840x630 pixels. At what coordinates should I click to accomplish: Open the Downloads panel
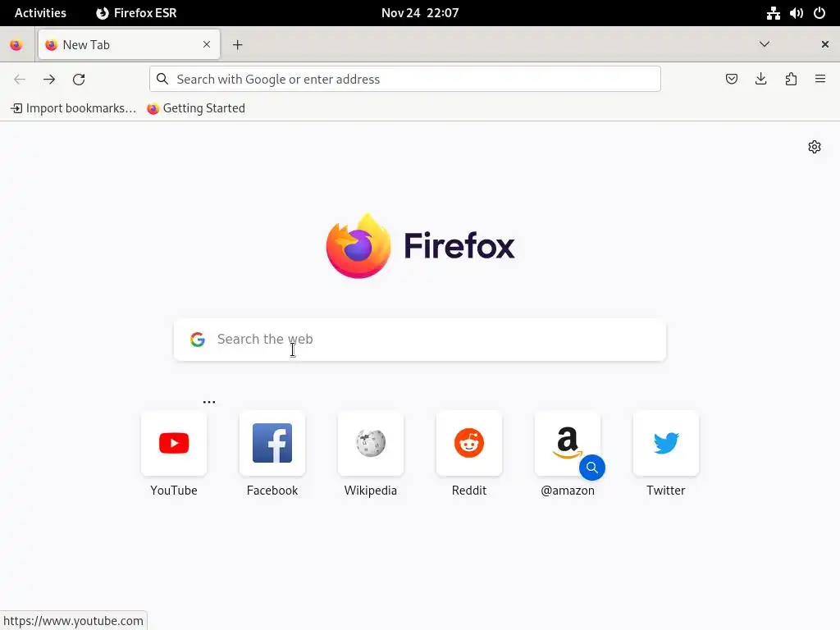pyautogui.click(x=760, y=80)
